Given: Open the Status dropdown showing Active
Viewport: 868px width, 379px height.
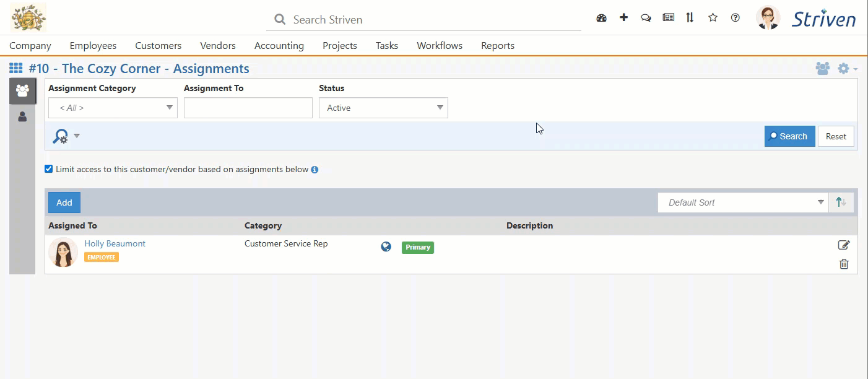Looking at the screenshot, I should pos(383,108).
